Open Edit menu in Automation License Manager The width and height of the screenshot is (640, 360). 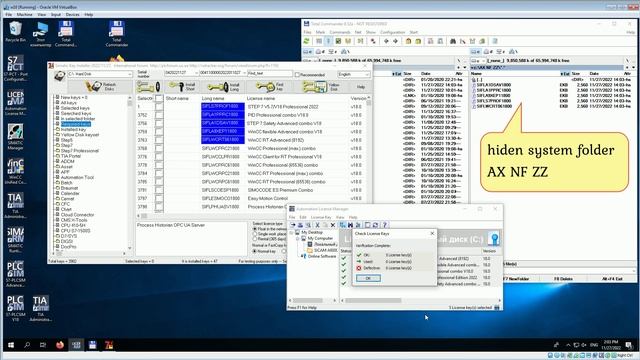303,217
